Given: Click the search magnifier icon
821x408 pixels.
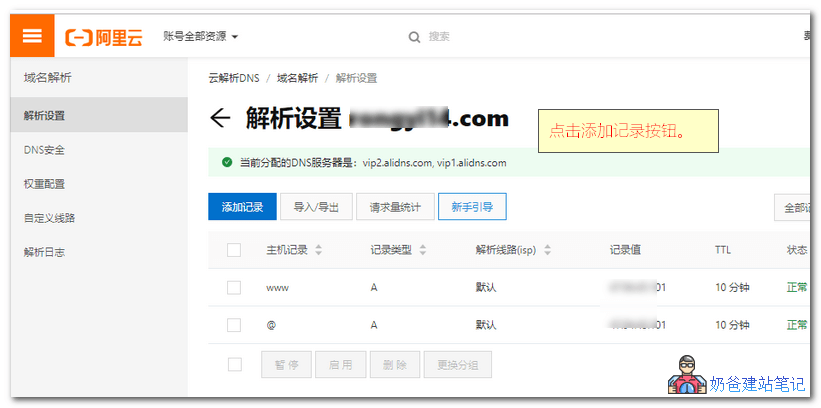Looking at the screenshot, I should [414, 37].
